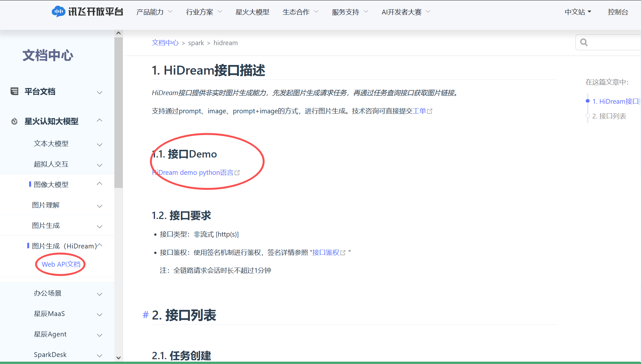Click the scrollbar down arrow in sidebar

point(119,358)
